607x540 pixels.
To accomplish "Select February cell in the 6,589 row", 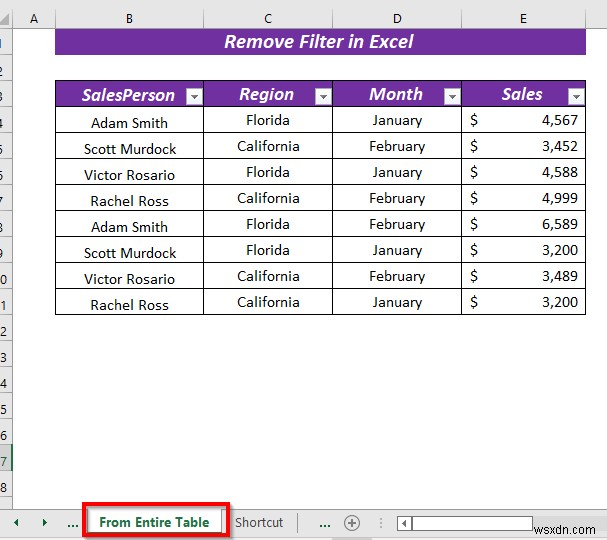I will tap(397, 224).
